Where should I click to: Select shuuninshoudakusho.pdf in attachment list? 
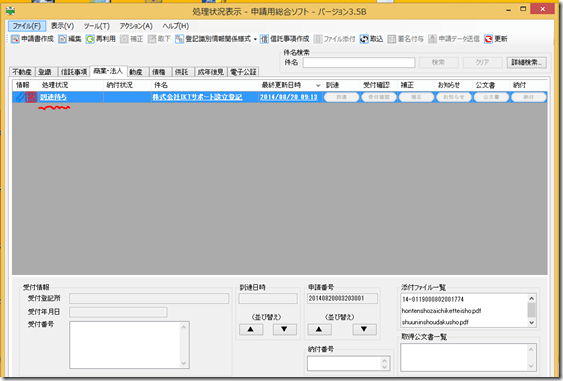[435, 322]
